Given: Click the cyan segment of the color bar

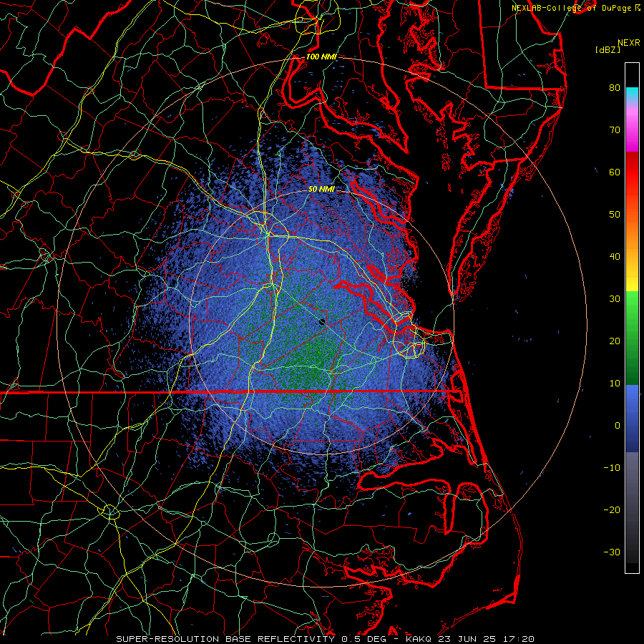Looking at the screenshot, I should tap(632, 94).
